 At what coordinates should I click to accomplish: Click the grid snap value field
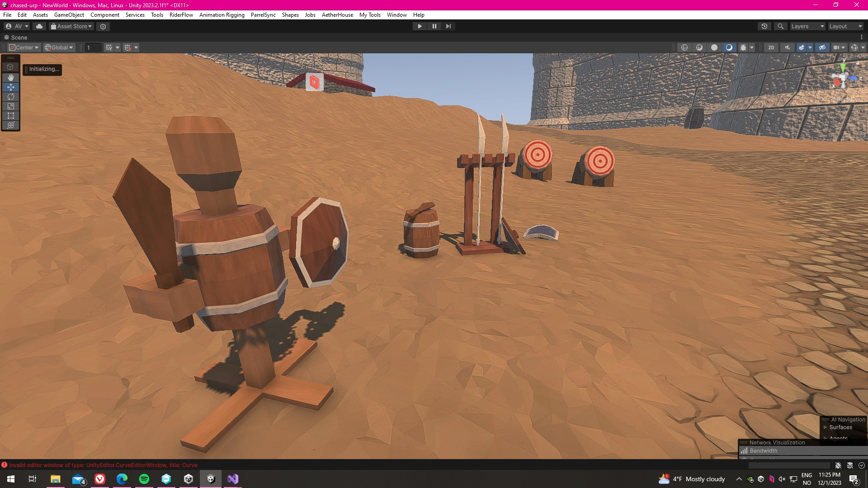click(93, 47)
